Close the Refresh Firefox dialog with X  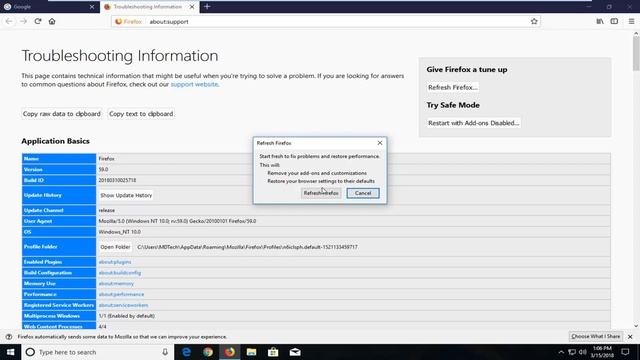tap(380, 143)
